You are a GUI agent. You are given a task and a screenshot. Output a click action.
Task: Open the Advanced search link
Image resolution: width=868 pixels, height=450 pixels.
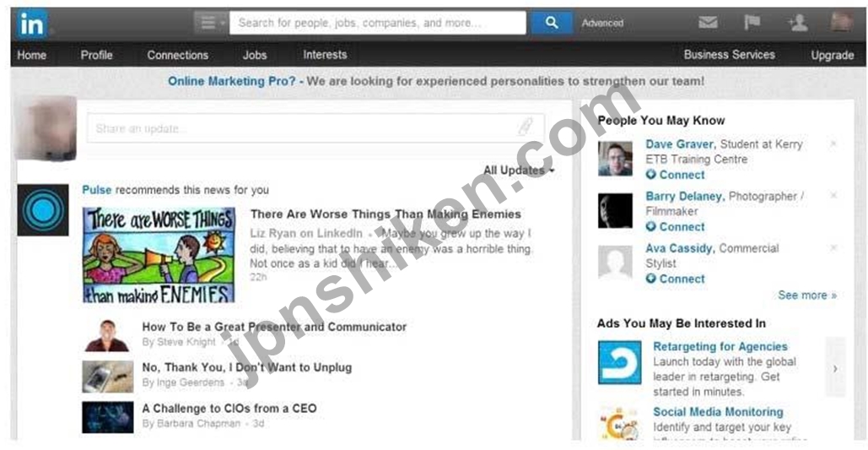tap(602, 23)
